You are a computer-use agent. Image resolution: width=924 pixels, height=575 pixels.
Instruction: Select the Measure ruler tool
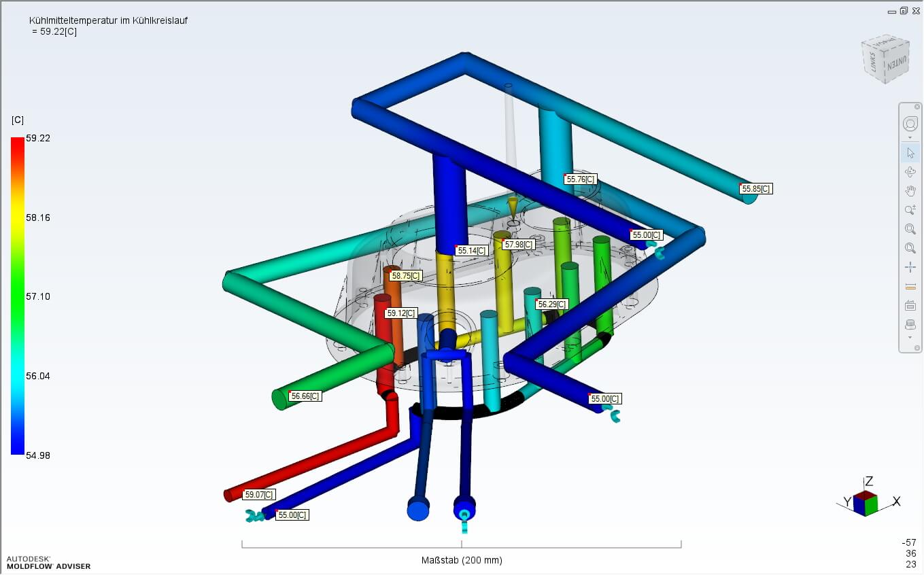click(x=910, y=286)
